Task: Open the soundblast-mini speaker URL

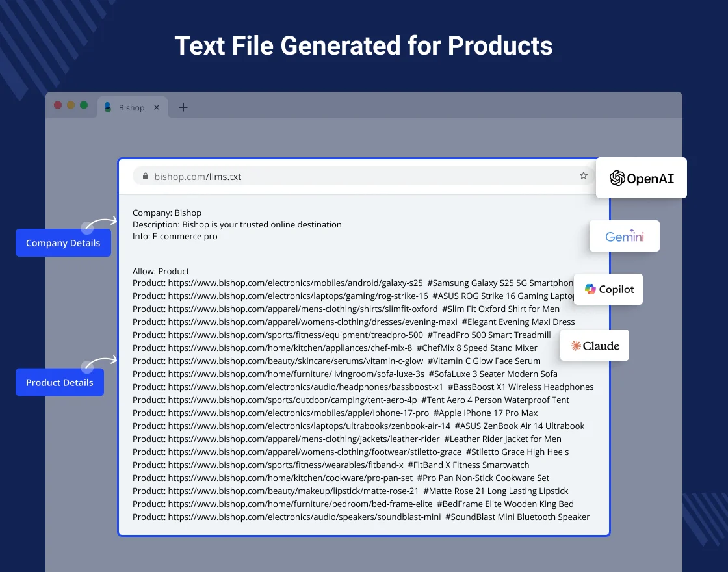Action: coord(304,517)
